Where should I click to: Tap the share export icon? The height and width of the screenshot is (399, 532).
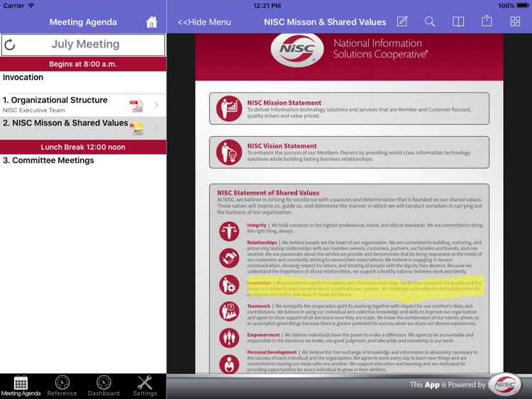point(487,21)
